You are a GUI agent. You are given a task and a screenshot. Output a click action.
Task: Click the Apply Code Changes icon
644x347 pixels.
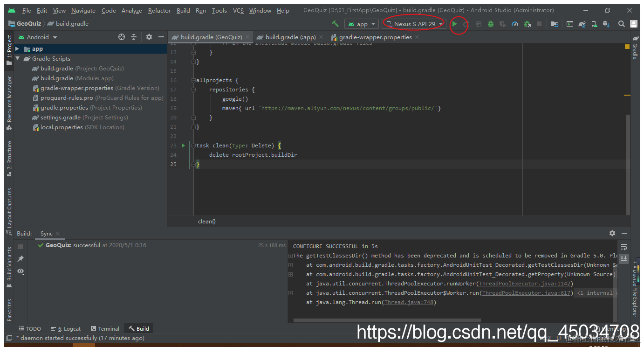pyautogui.click(x=479, y=24)
